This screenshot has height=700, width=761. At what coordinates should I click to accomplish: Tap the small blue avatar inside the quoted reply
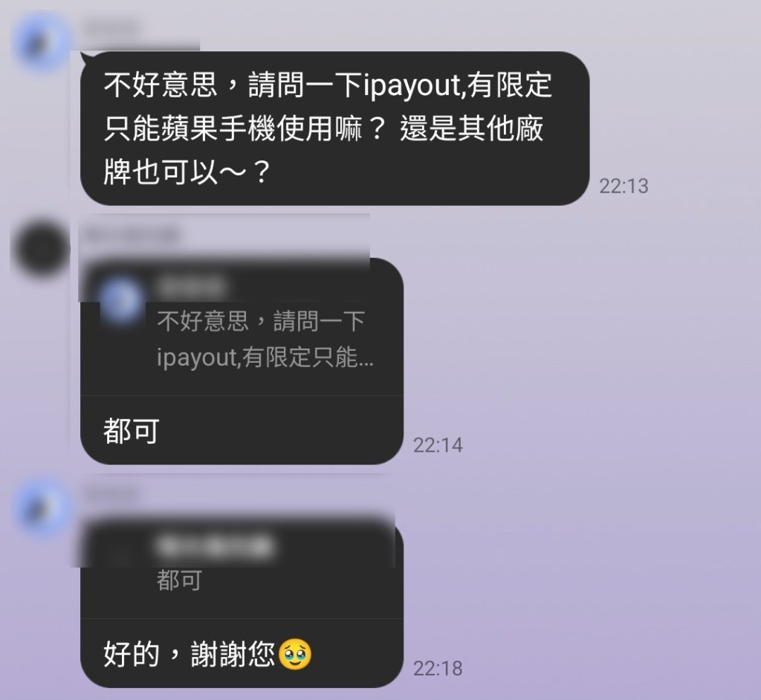coord(121,299)
